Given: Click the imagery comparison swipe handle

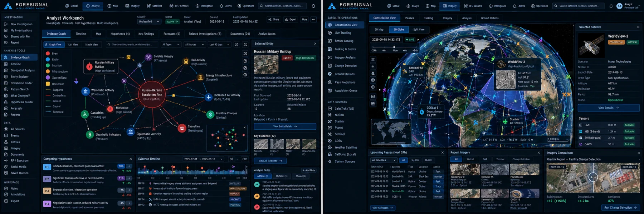Looking at the screenshot, I should [593, 177].
